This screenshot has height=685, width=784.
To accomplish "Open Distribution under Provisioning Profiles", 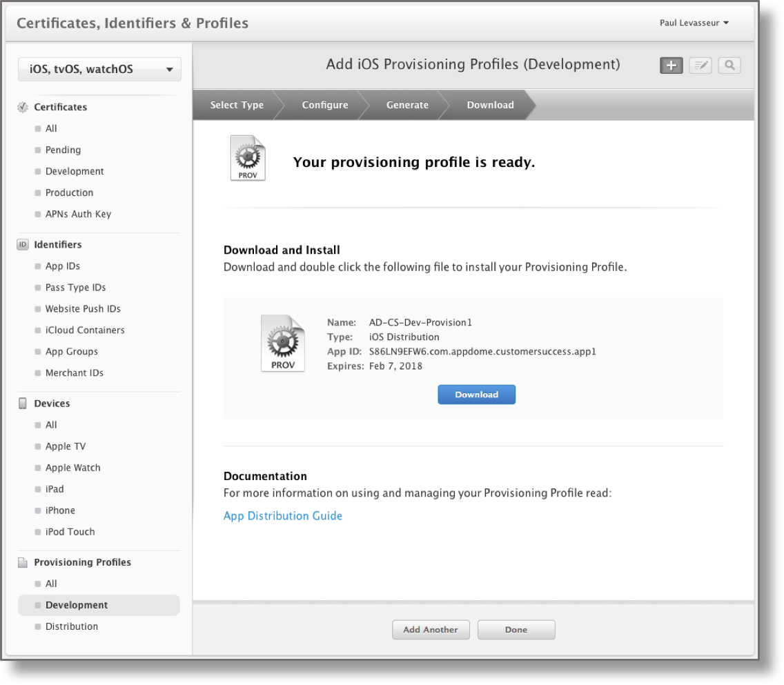I will pos(72,626).
